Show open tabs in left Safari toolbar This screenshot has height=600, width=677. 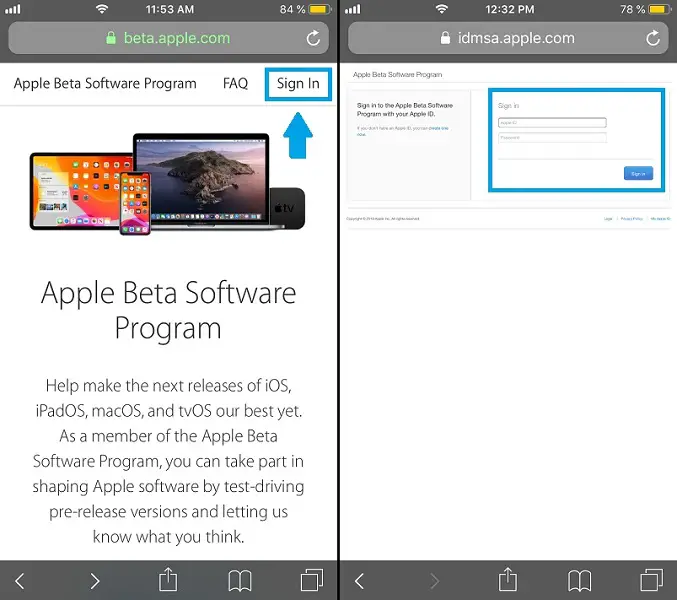[312, 580]
